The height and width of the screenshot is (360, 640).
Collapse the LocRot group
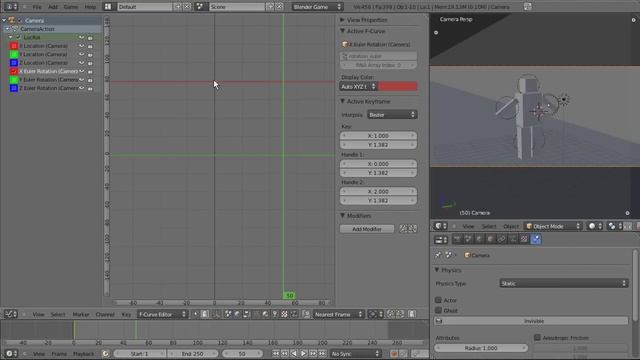[10, 37]
